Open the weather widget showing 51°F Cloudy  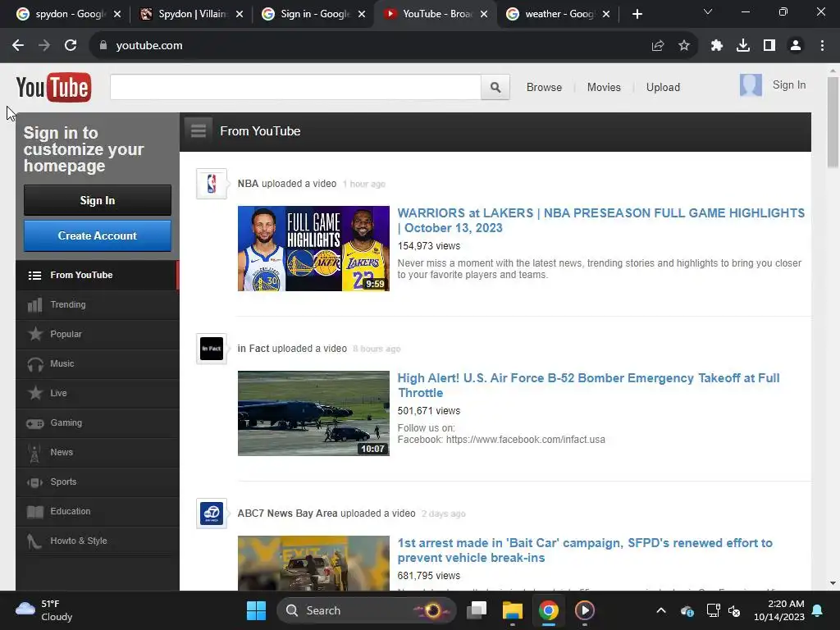pos(44,610)
